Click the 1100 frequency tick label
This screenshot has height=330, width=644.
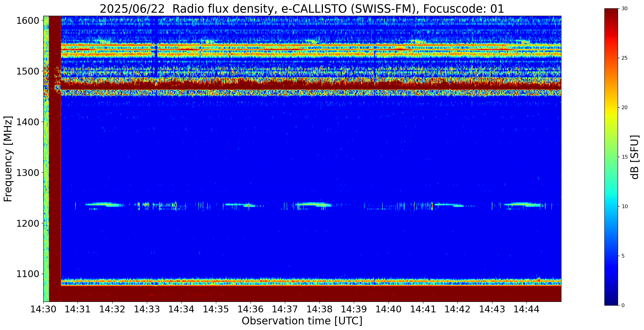tap(28, 274)
